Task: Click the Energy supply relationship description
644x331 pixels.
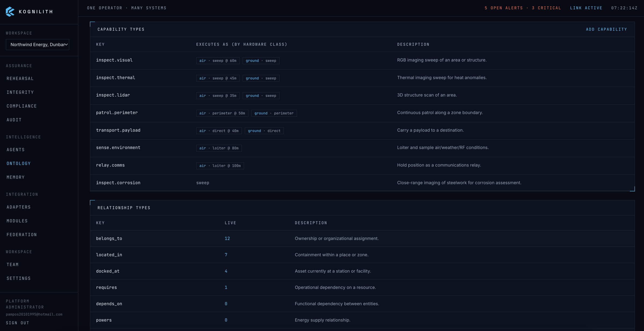Action: [323, 320]
